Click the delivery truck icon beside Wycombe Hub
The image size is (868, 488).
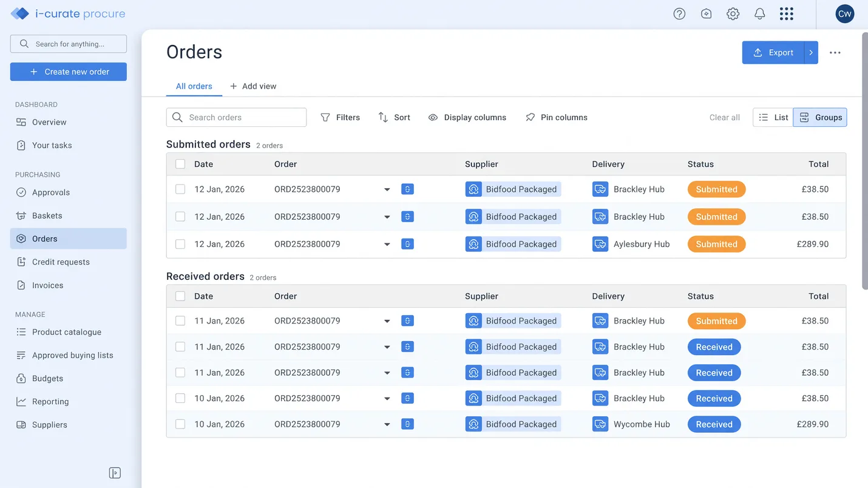pos(600,424)
